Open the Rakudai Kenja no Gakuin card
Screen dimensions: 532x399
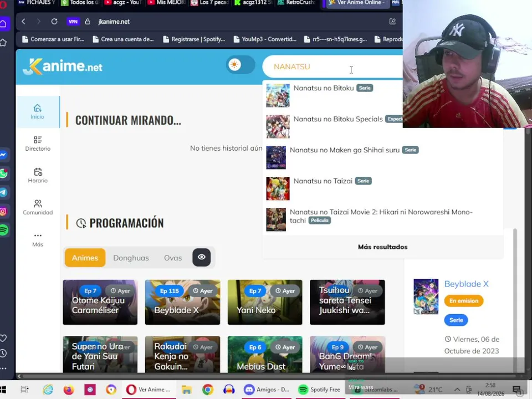(182, 355)
